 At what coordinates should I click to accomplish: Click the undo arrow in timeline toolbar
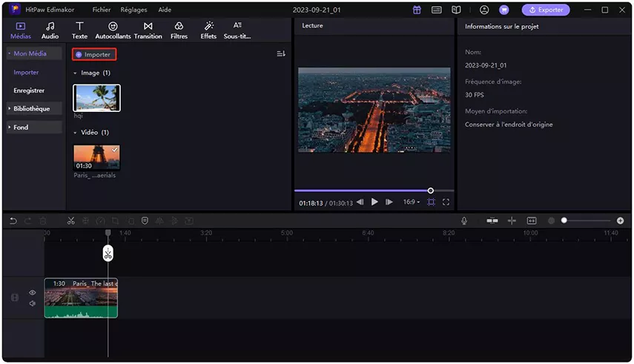tap(13, 221)
